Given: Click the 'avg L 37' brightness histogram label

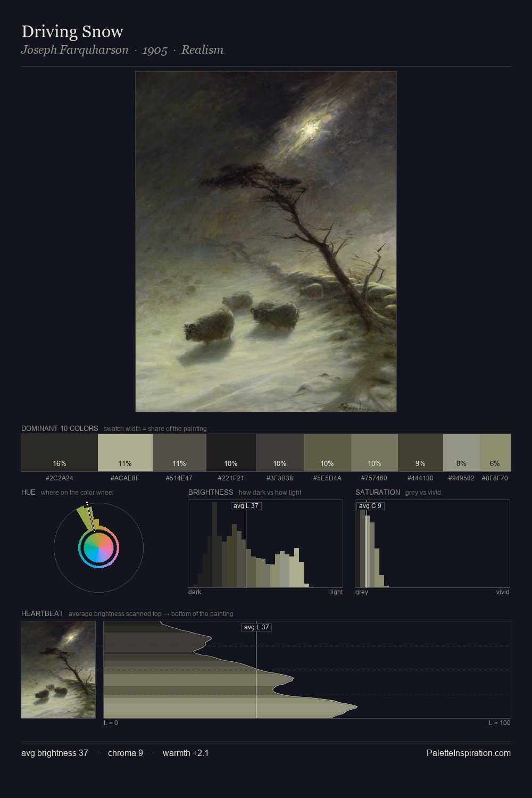Looking at the screenshot, I should tap(246, 506).
